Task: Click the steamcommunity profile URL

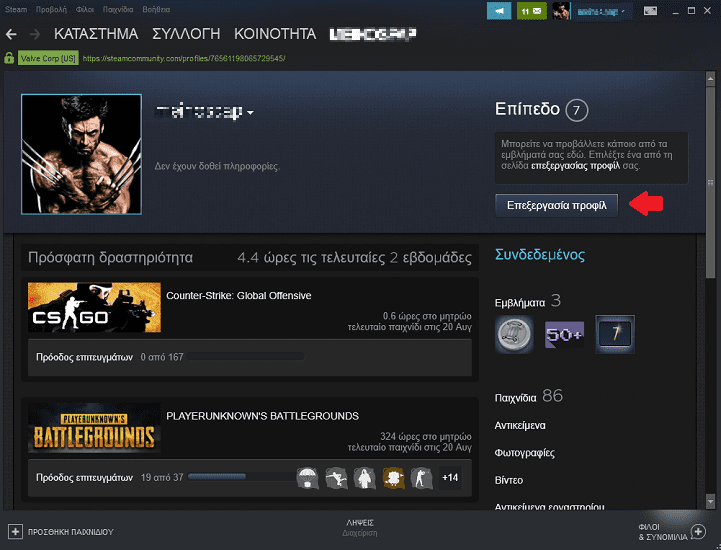Action: tap(184, 58)
